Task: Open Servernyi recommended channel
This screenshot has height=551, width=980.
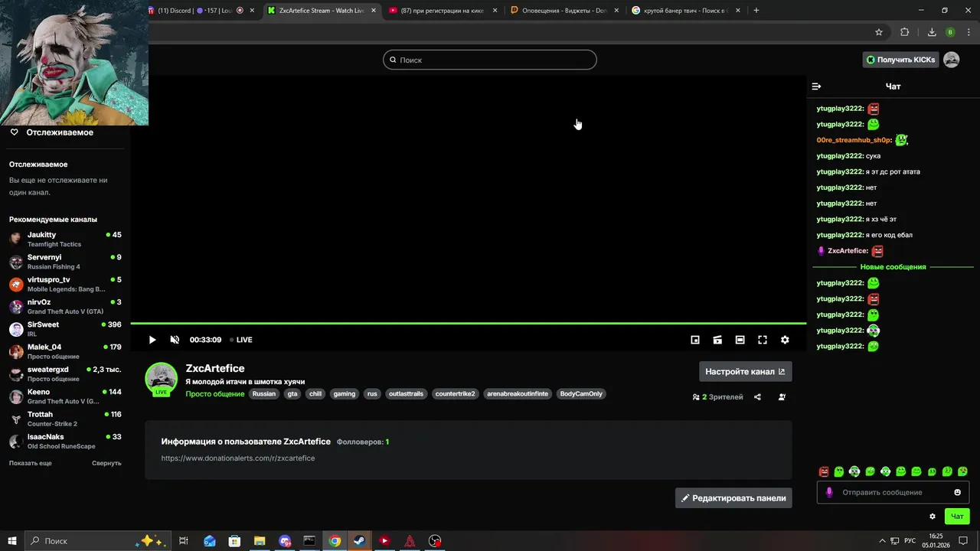Action: pos(65,262)
